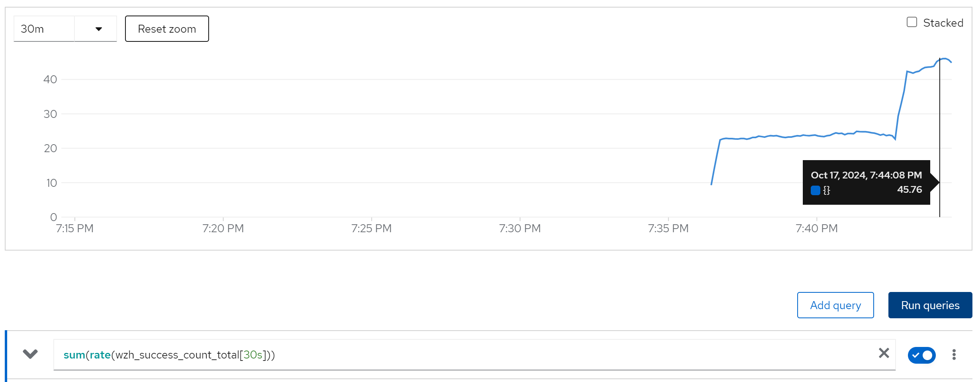The height and width of the screenshot is (382, 980).
Task: Enable the Stacked checkbox
Action: pos(912,22)
